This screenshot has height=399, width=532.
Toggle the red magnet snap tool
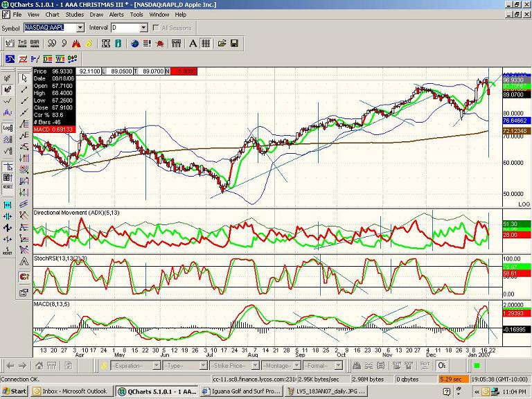(24, 277)
